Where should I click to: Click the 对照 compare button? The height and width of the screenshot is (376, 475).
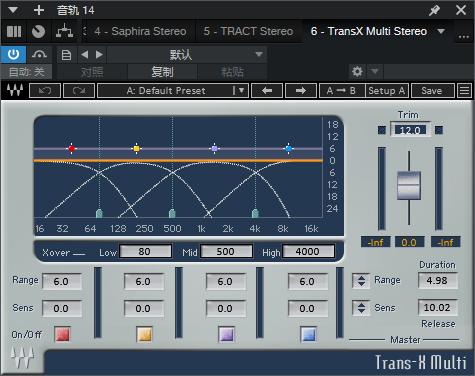coord(92,72)
